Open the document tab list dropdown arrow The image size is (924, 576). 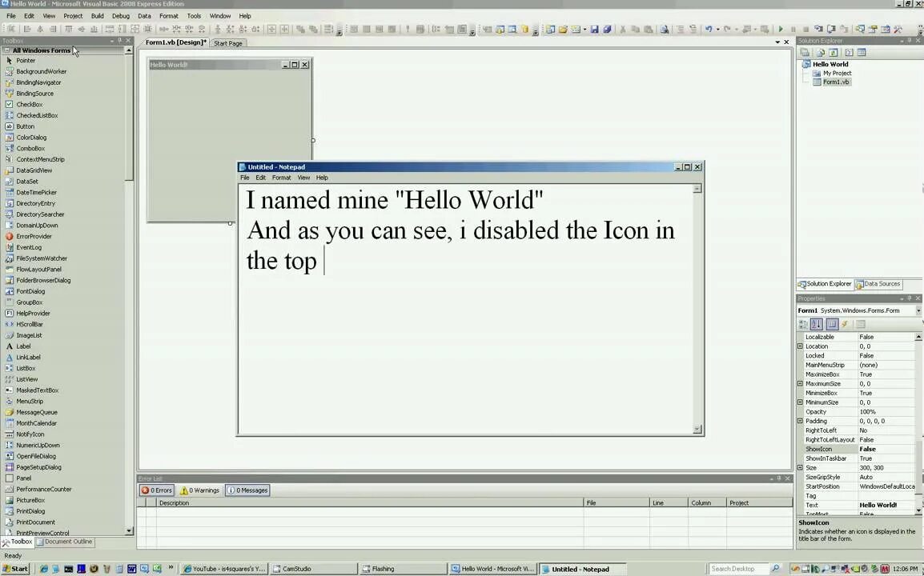tap(777, 42)
